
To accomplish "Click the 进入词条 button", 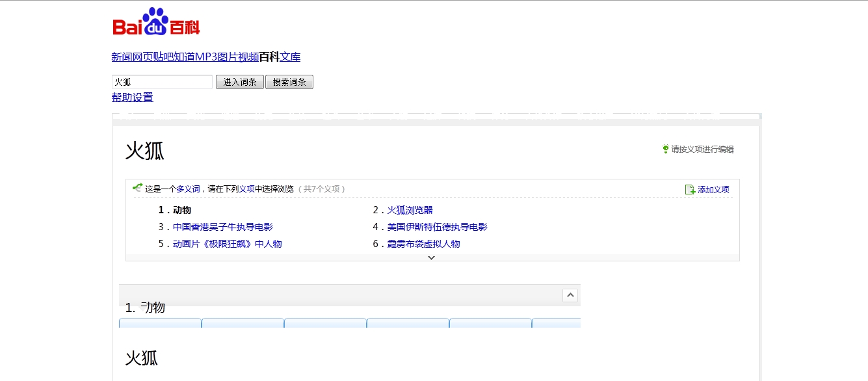I will click(240, 82).
